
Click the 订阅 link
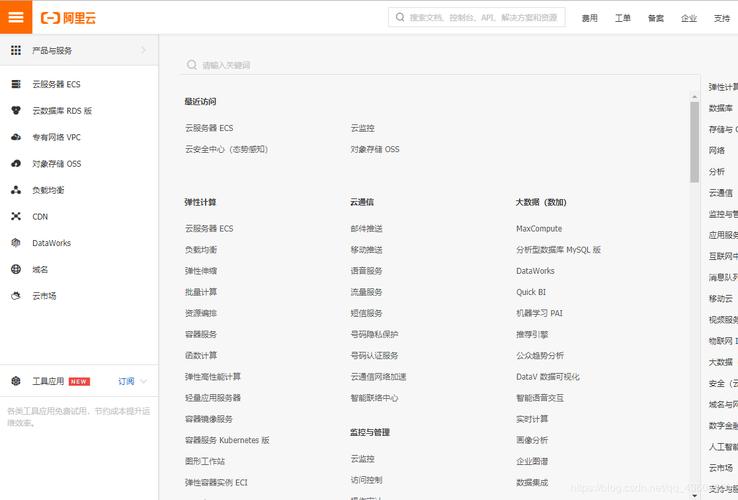pos(126,381)
